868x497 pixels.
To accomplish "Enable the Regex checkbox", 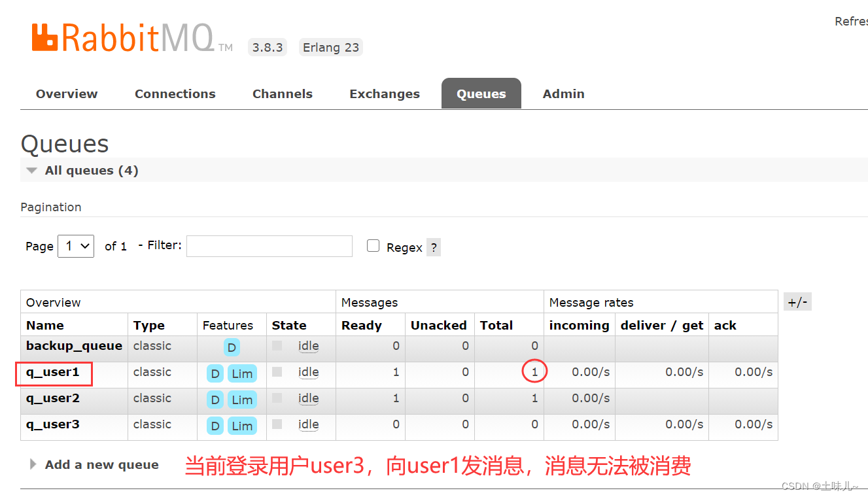I will click(x=373, y=246).
